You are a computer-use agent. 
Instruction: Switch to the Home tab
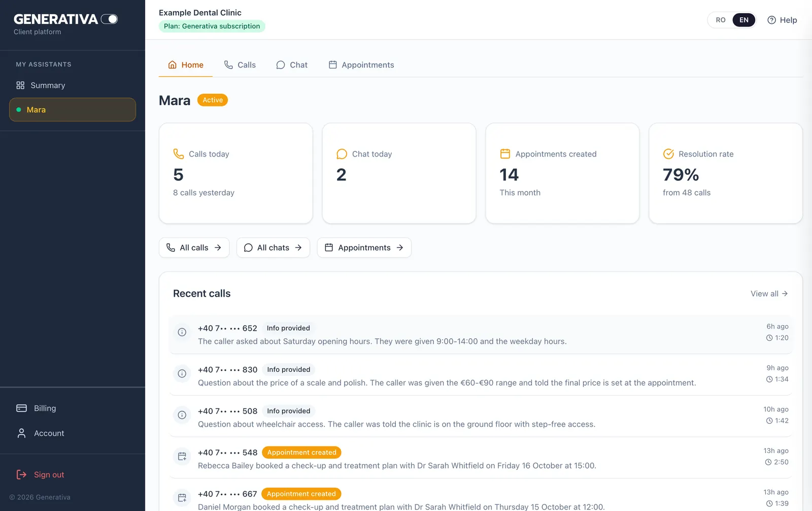[x=186, y=65]
